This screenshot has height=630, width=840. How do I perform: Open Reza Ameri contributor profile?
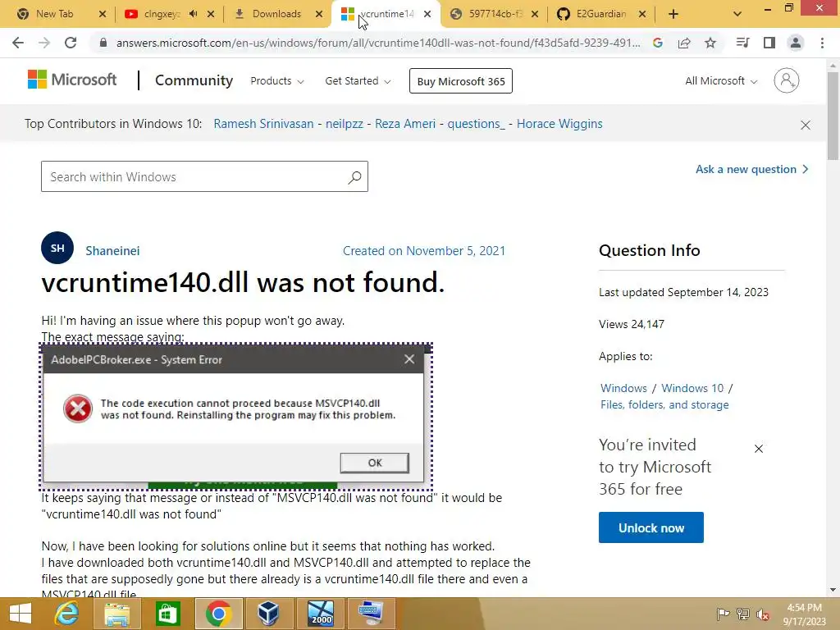405,124
